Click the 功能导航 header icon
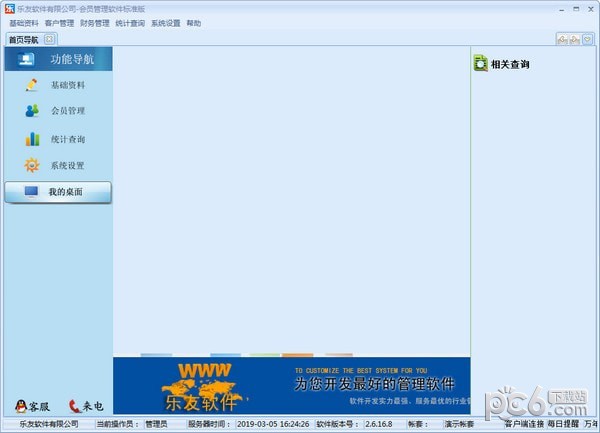The height and width of the screenshot is (433, 600). point(26,59)
